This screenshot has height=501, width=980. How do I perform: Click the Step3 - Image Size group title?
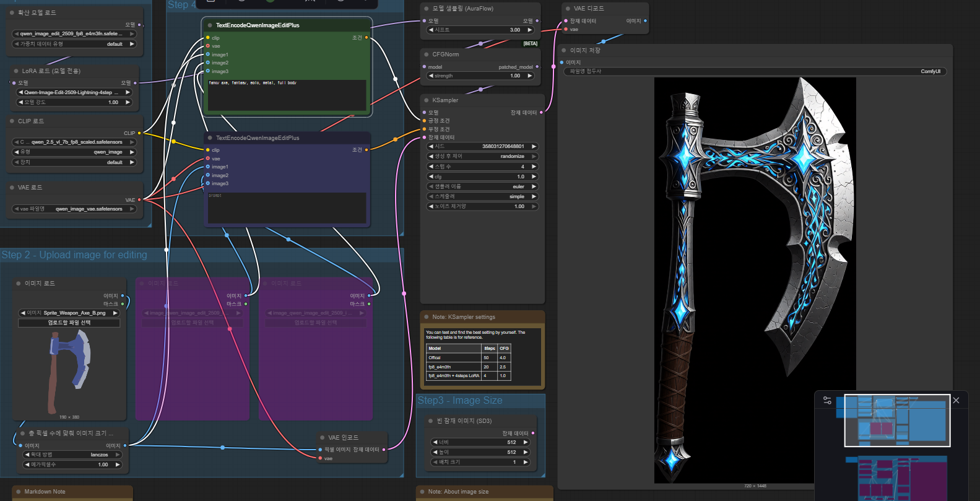pyautogui.click(x=460, y=401)
